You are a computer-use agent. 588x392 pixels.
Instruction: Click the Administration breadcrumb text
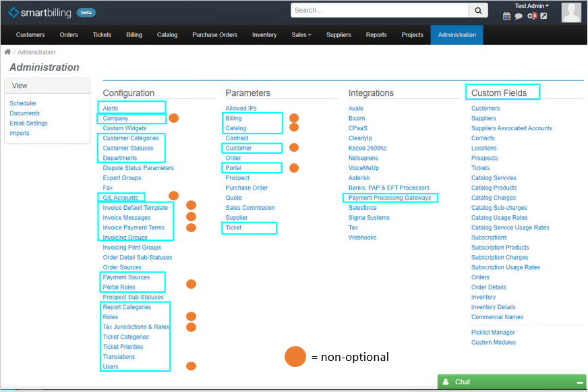coord(36,52)
